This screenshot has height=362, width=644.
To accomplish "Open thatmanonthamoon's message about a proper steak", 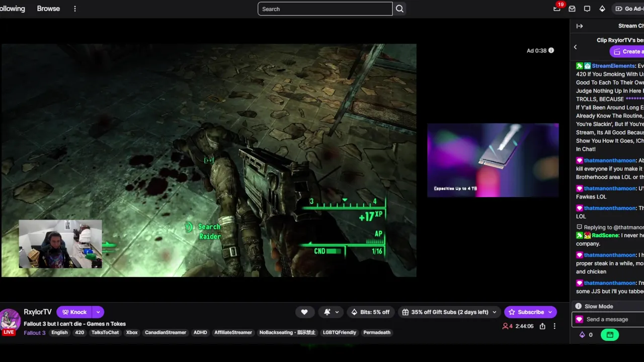I will pyautogui.click(x=610, y=263).
